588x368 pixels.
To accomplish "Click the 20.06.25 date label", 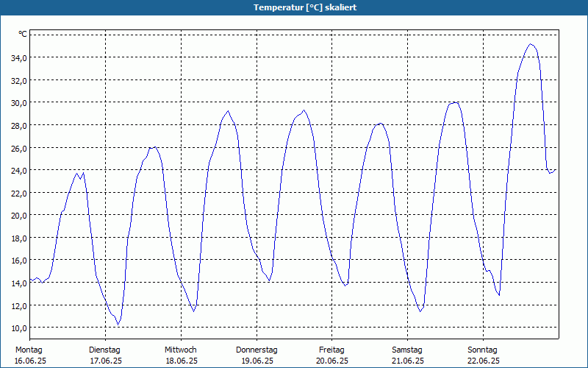I will 332,361.
